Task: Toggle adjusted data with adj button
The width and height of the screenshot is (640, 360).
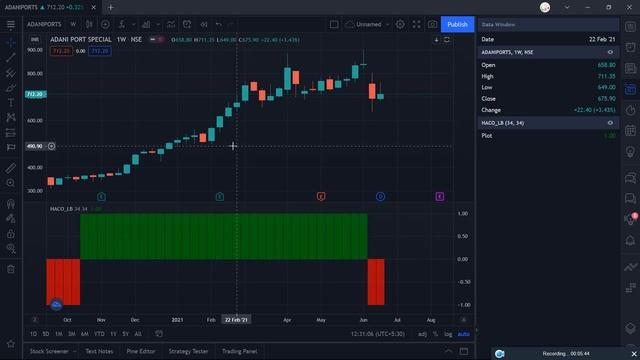Action: coord(422,334)
